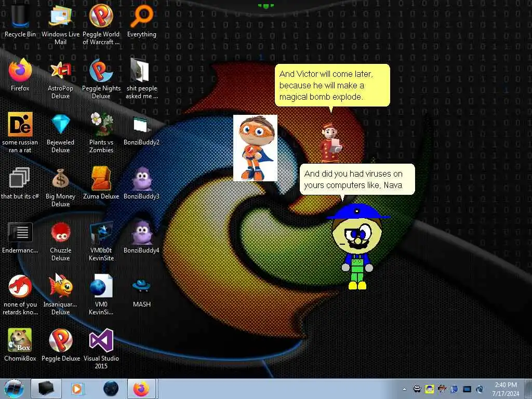Select the VM0 KevinSi... web file icon
This screenshot has height=399, width=532.
pos(101,295)
